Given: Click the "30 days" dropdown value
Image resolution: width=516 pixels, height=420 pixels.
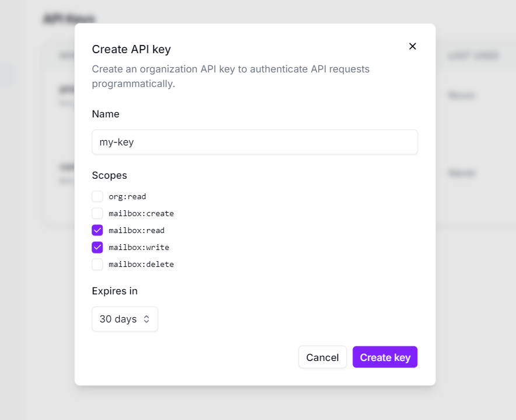Looking at the screenshot, I should tap(117, 319).
